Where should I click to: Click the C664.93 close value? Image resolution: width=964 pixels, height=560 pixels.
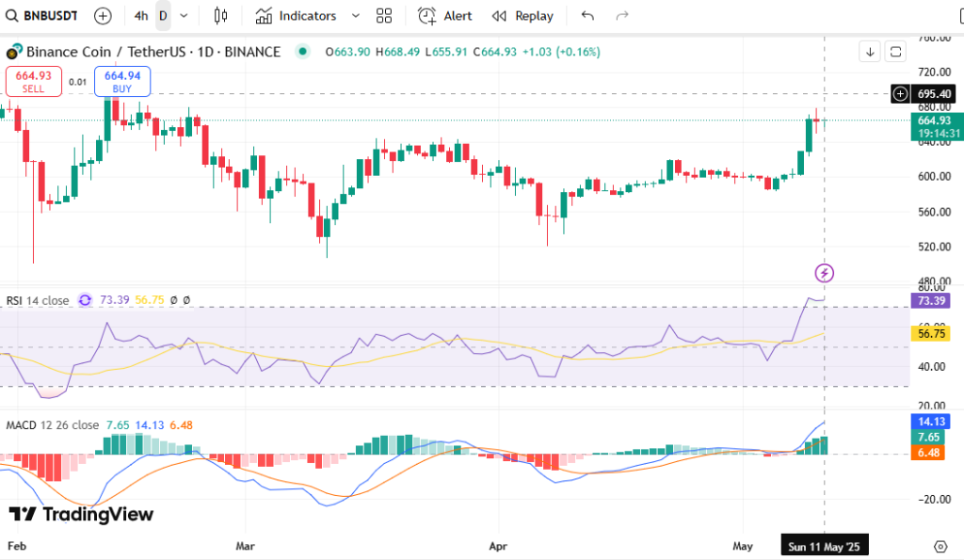point(495,52)
